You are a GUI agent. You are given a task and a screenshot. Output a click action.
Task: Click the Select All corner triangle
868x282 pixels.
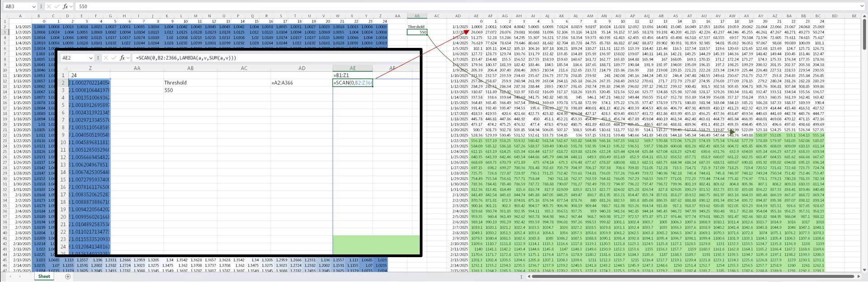click(x=6, y=16)
